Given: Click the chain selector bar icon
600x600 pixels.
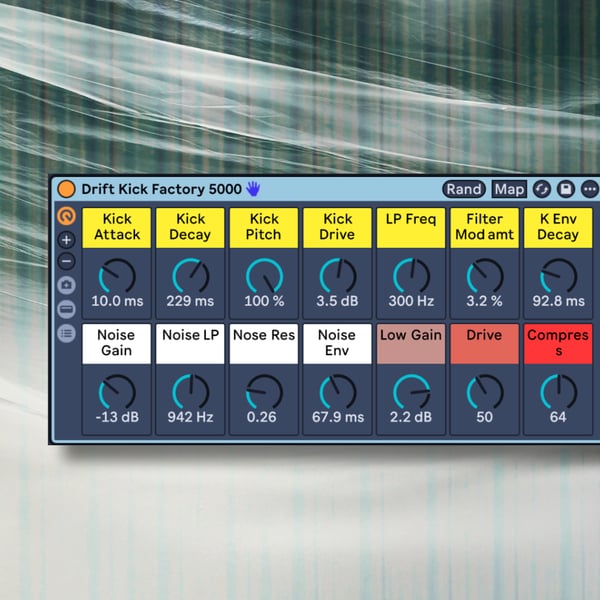Looking at the screenshot, I should tap(67, 310).
